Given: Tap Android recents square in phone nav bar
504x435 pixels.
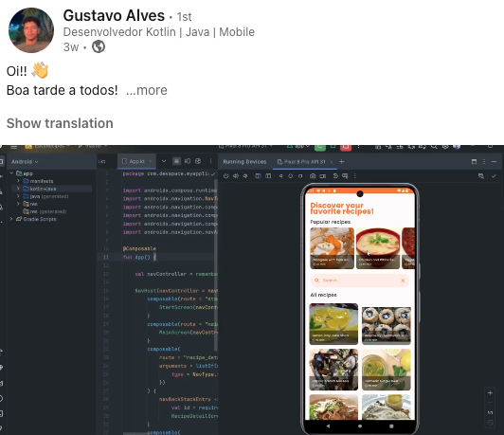Looking at the screenshot, I should tap(391, 426).
